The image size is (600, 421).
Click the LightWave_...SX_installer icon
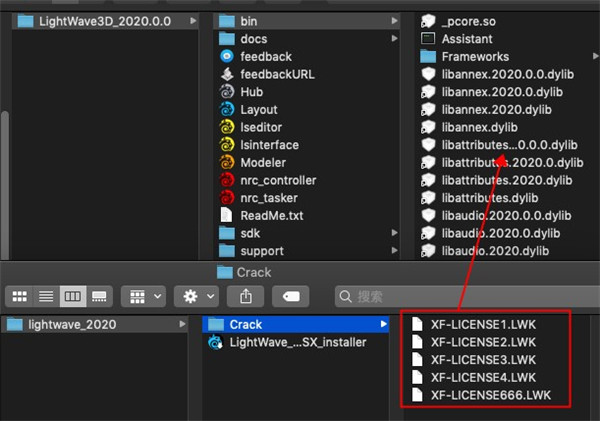coord(215,342)
